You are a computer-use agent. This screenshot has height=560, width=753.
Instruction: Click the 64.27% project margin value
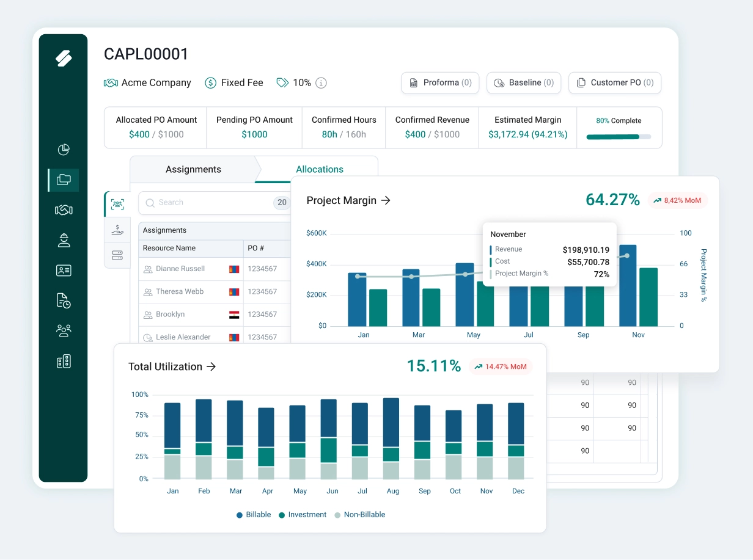pos(612,200)
